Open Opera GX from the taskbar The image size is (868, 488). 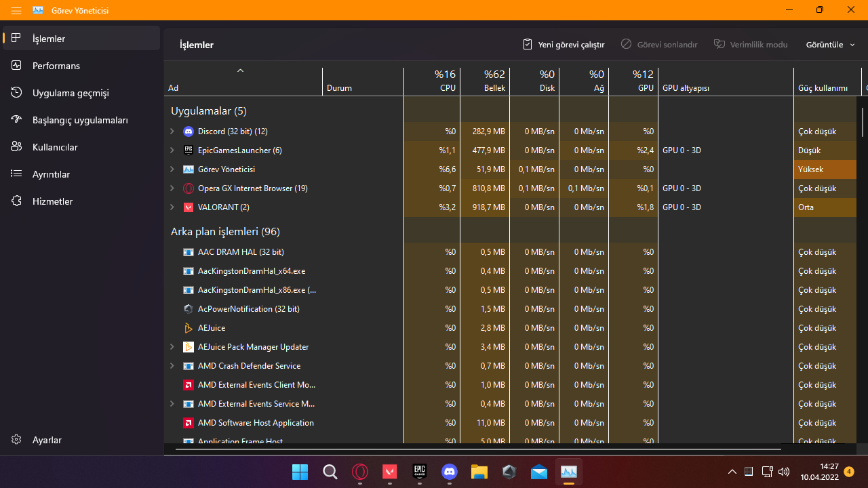(x=360, y=472)
